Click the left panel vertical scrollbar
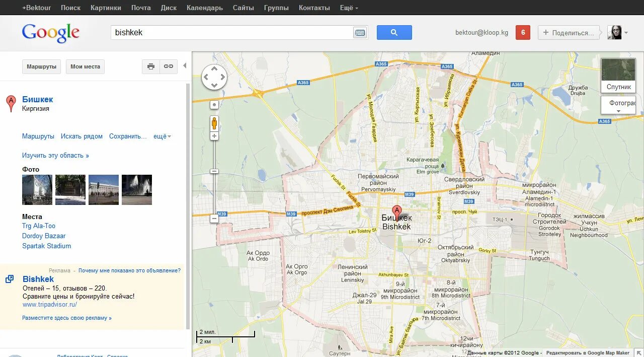 (x=188, y=206)
